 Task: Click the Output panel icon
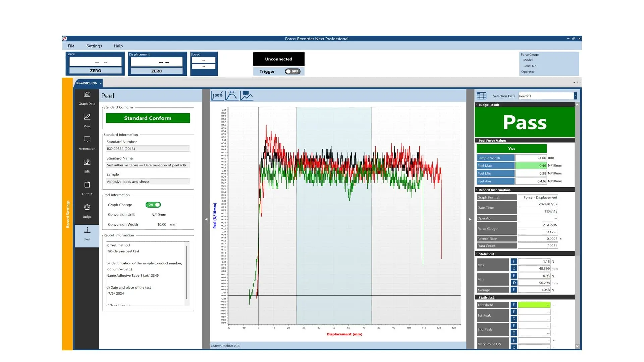click(87, 185)
